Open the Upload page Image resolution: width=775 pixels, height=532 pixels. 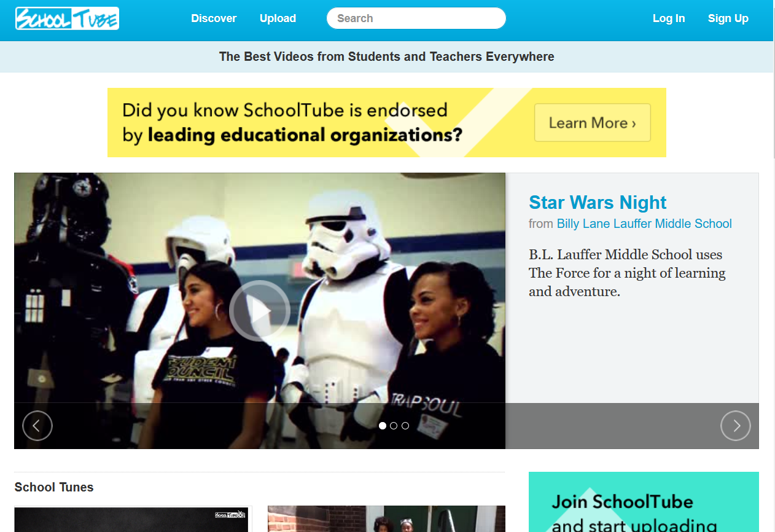[x=278, y=18]
